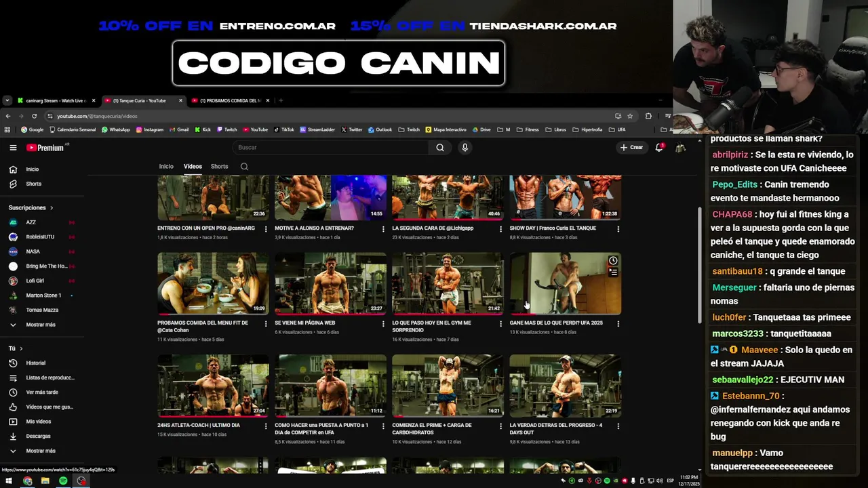Search within channel using magnifier icon
868x488 pixels.
coord(244,166)
